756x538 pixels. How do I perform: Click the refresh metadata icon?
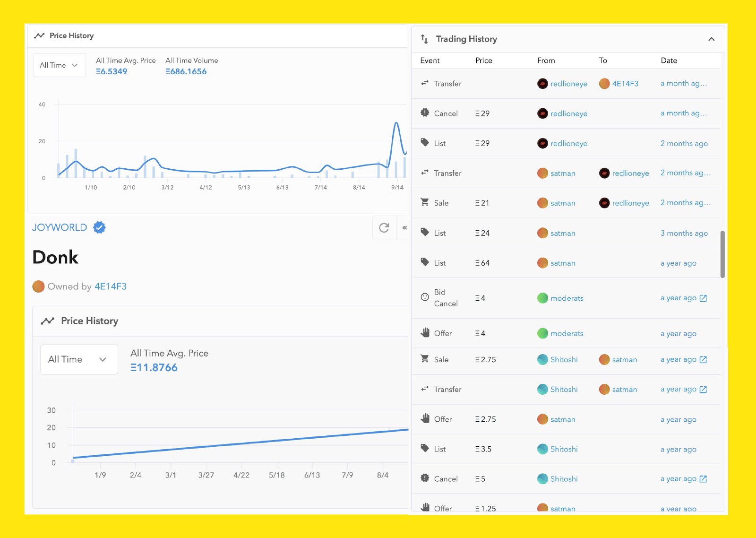click(384, 228)
